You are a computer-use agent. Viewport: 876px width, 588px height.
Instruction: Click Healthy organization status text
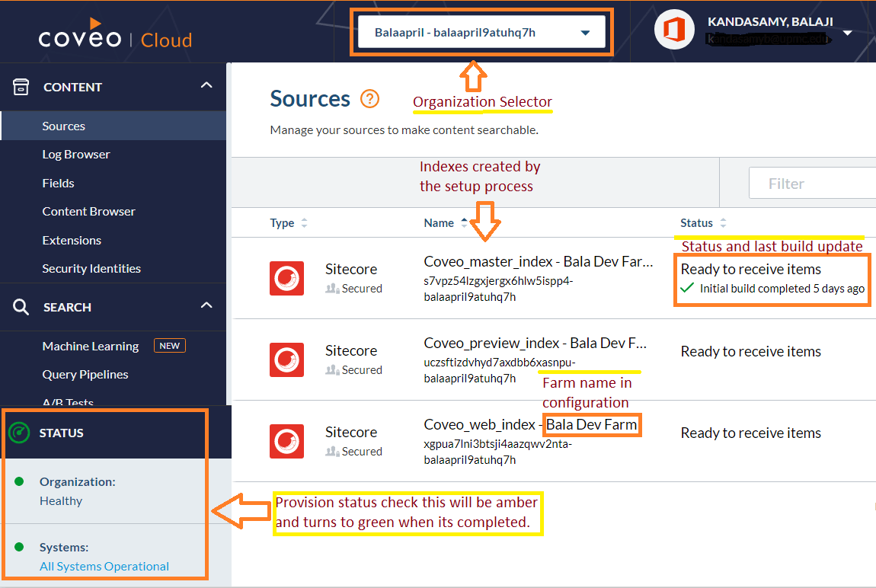tap(61, 501)
